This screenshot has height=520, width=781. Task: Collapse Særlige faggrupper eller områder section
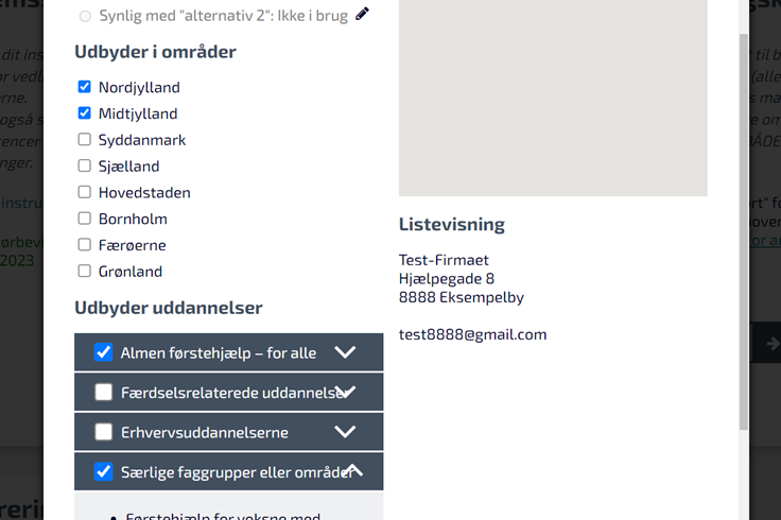coord(354,470)
